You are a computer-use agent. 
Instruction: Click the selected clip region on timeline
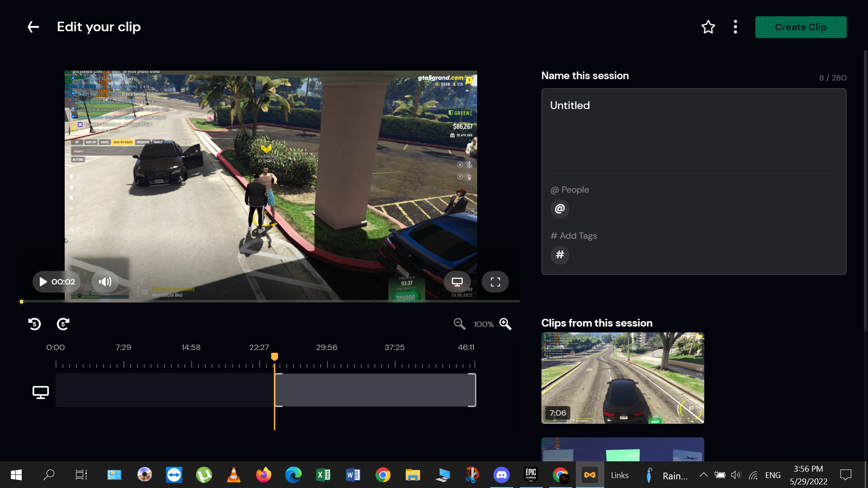[375, 390]
